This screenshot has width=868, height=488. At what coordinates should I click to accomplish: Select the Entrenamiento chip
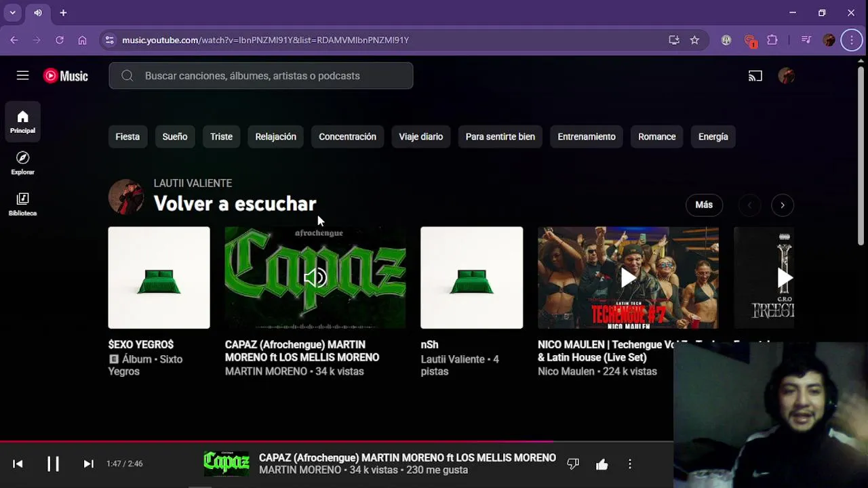[x=587, y=137]
